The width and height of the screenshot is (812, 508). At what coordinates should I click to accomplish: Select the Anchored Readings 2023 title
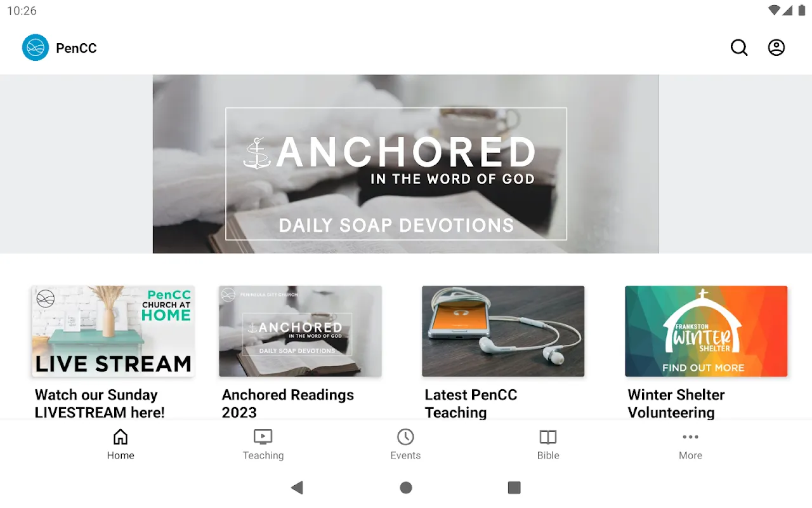point(288,404)
